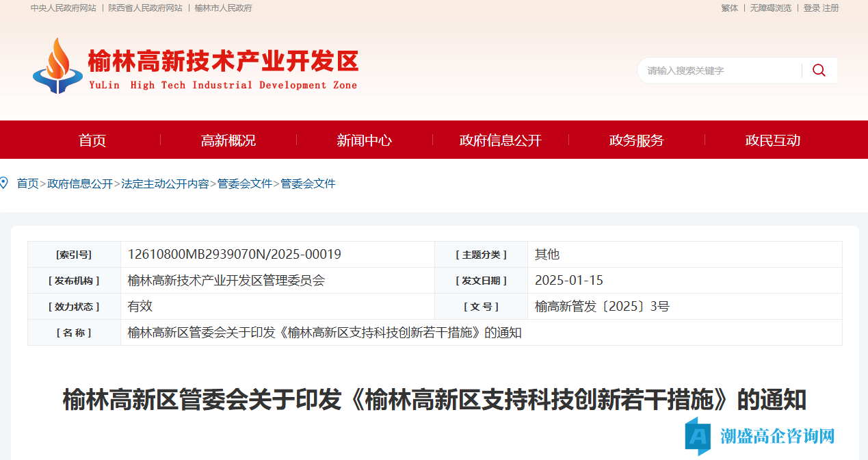Open the 中央人民政府网站 top link
This screenshot has height=460, width=868.
coord(63,8)
